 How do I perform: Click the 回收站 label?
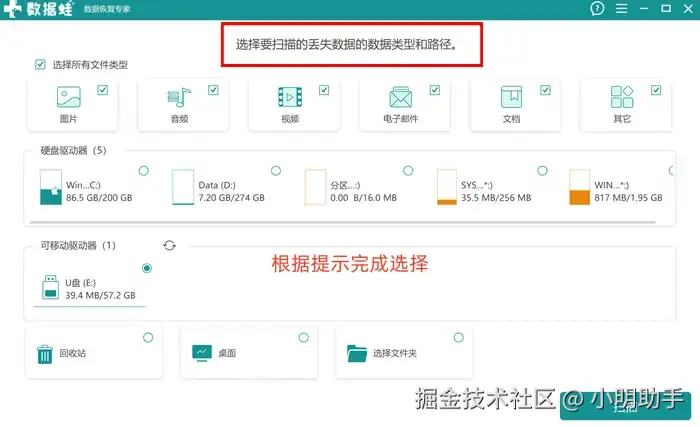(x=73, y=353)
